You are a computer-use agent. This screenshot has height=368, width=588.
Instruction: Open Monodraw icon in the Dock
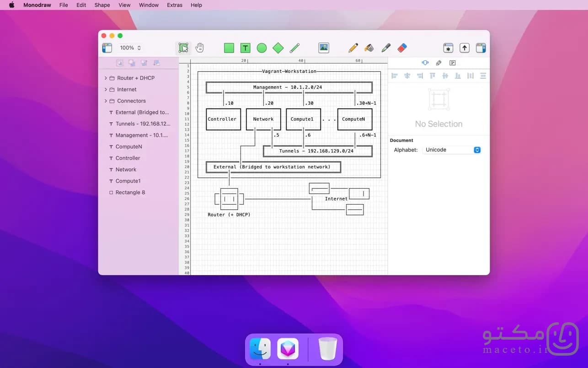288,349
